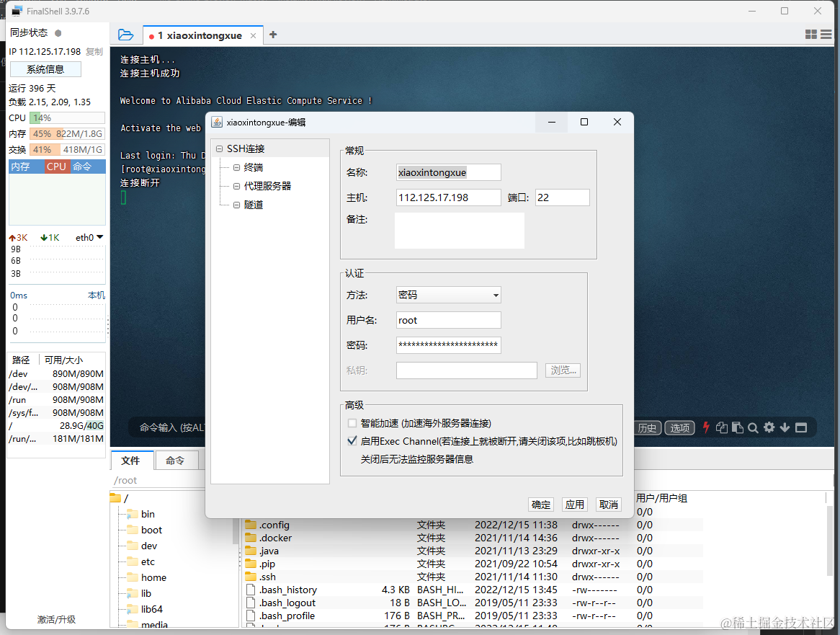
Task: Click the 确定 button in dialog
Action: pos(540,505)
